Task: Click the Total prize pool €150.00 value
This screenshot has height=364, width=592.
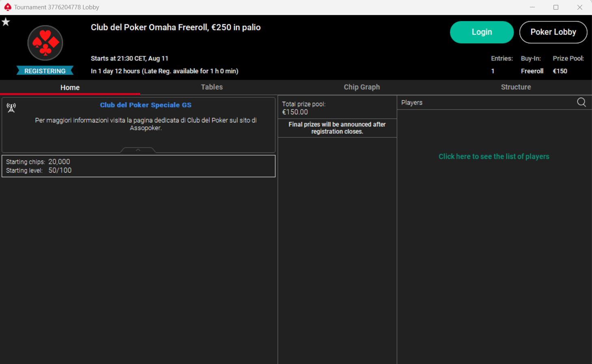Action: (x=295, y=112)
